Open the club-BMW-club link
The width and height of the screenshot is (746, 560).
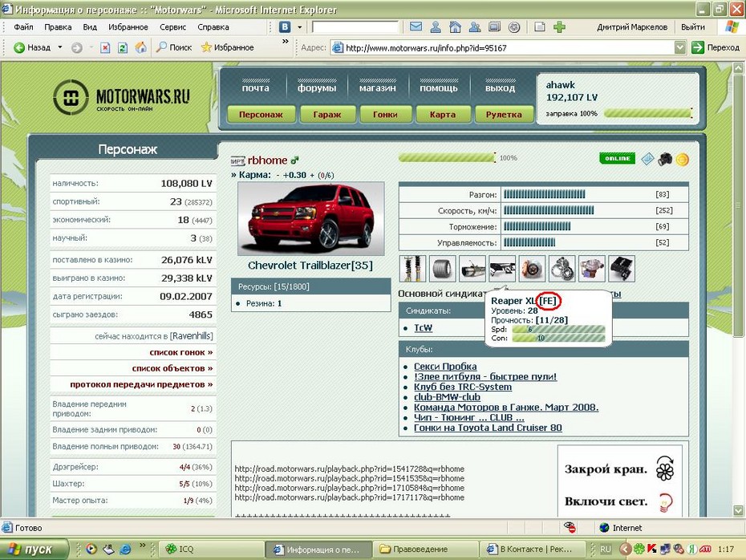point(447,397)
